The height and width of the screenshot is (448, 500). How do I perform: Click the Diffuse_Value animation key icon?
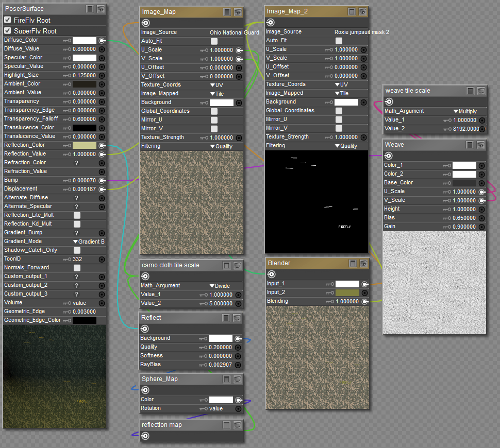67,49
